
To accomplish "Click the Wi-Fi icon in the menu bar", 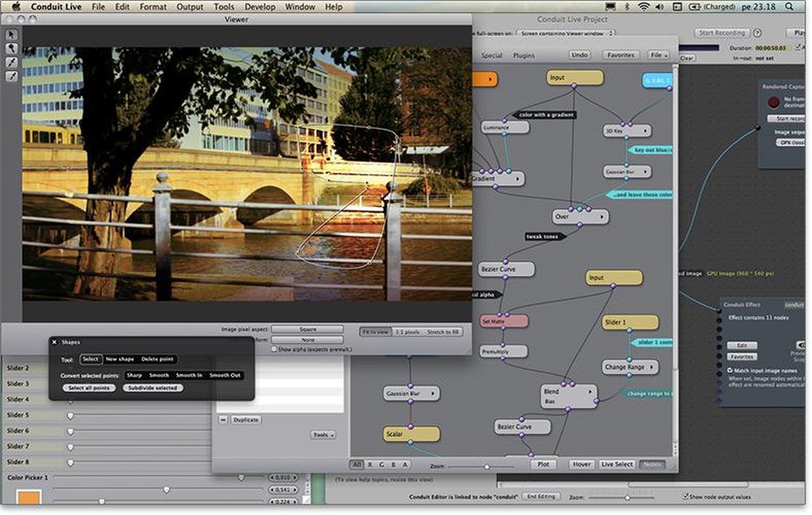I will (643, 6).
